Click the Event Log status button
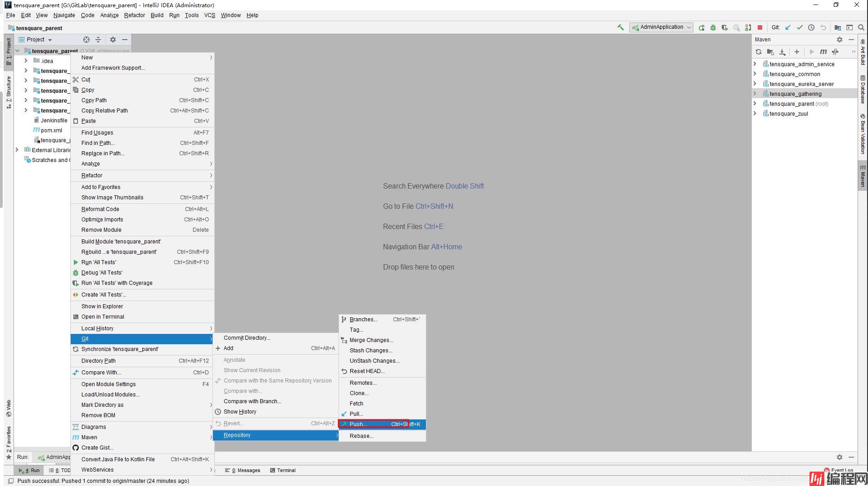The image size is (868, 486). tap(838, 470)
